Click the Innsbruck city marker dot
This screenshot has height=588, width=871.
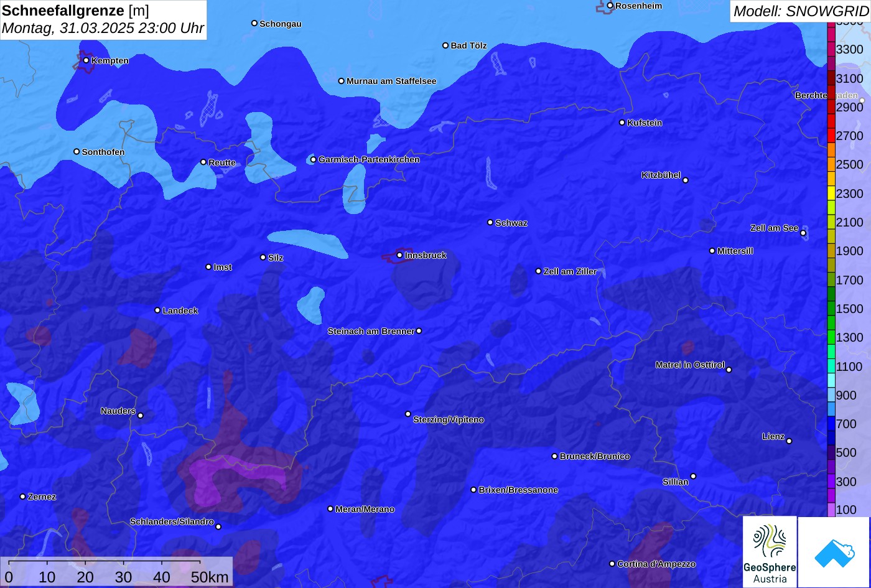pos(399,255)
